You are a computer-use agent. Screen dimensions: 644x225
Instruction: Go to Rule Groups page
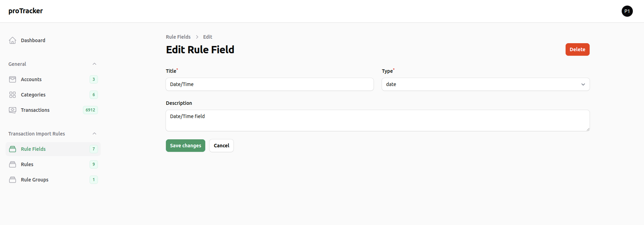tap(34, 180)
